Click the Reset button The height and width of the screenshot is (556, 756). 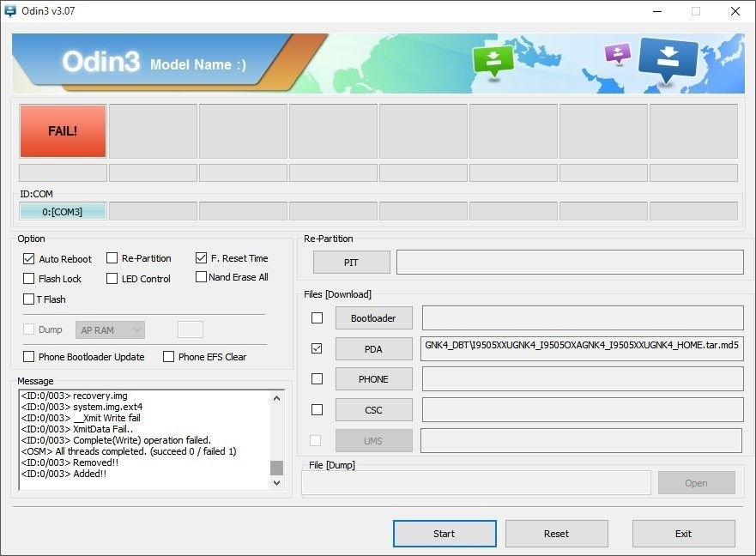[556, 534]
